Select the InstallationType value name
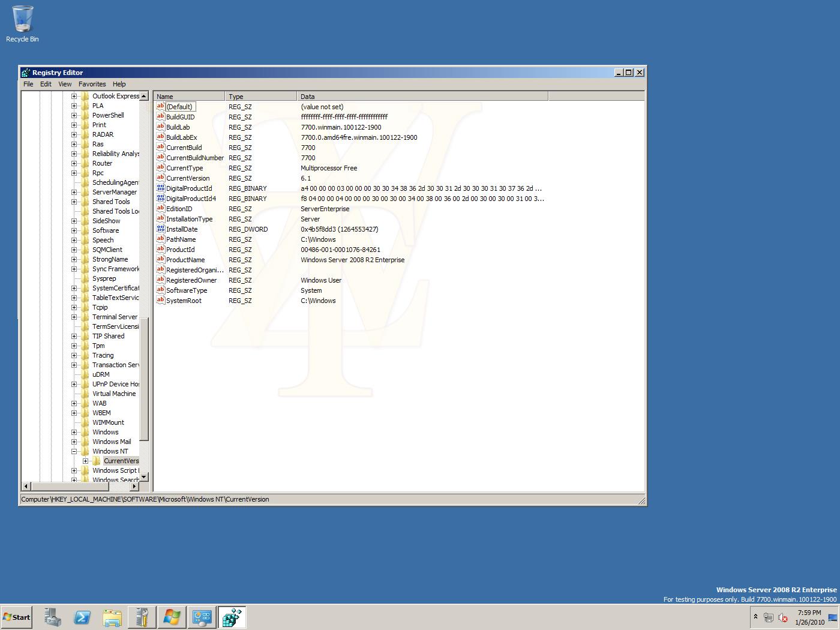 (189, 219)
